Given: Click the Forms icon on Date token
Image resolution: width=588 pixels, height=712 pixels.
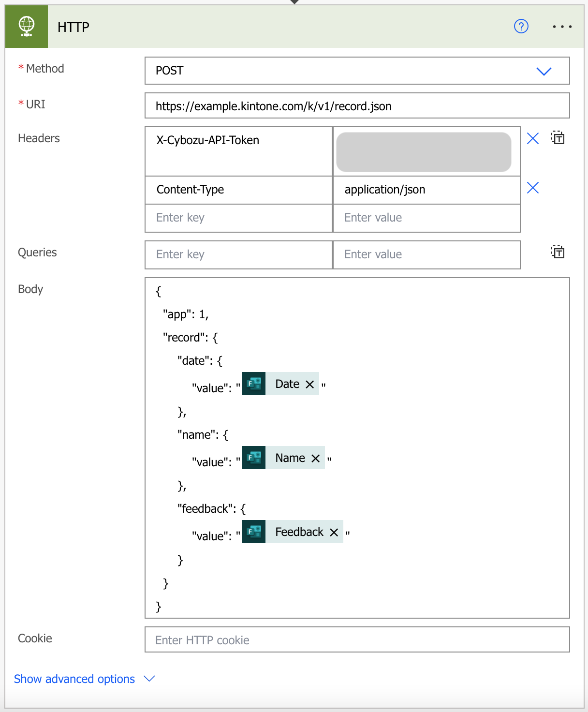Looking at the screenshot, I should point(254,384).
